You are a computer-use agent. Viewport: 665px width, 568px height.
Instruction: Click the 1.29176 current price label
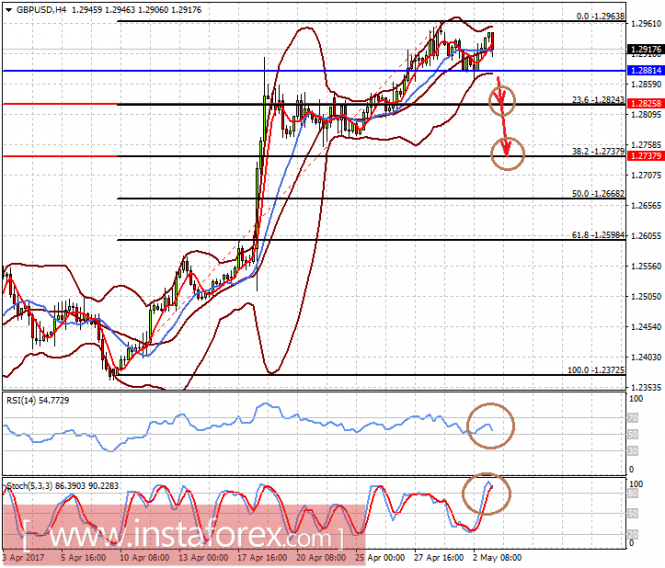coord(645,49)
